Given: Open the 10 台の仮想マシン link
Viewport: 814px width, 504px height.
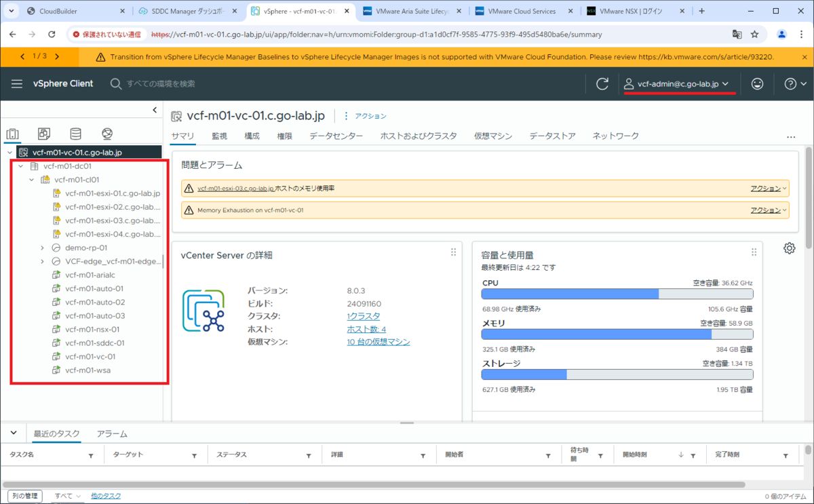Looking at the screenshot, I should (x=379, y=342).
